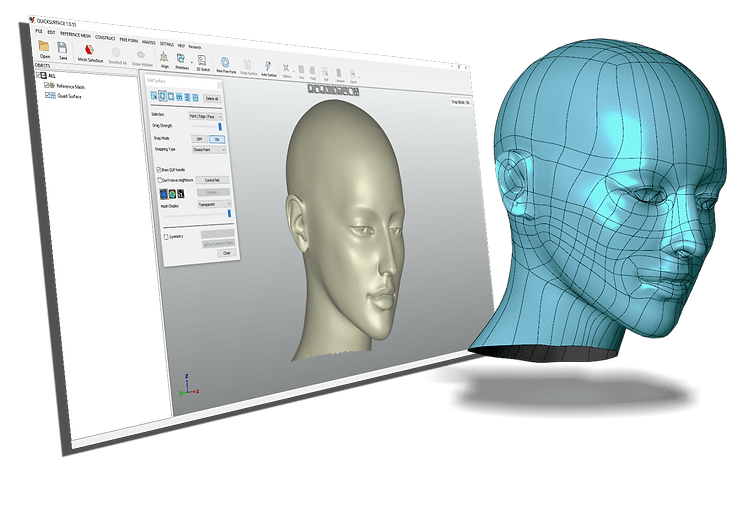750x508 pixels.
Task: Click last view icon in viewport toolbar
Action: click(x=356, y=92)
